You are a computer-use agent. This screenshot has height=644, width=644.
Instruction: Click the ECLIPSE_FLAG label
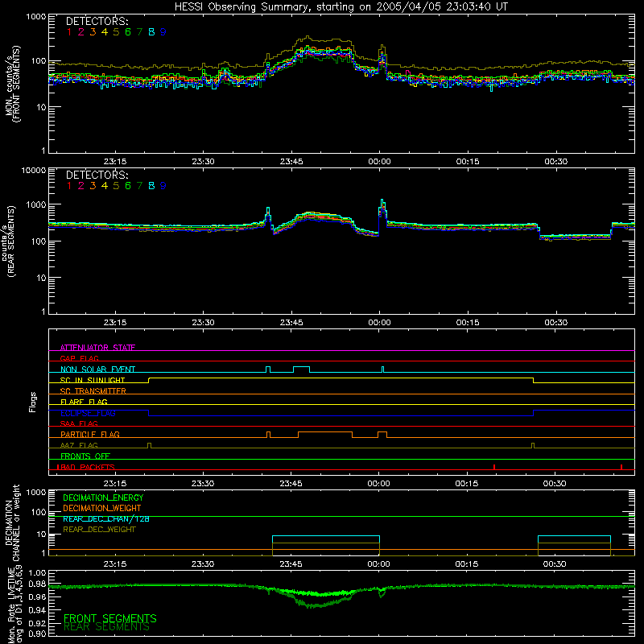point(88,413)
